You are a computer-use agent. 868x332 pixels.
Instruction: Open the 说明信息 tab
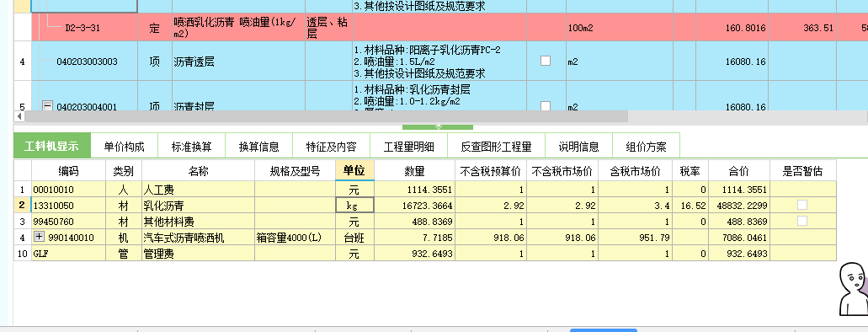click(578, 147)
